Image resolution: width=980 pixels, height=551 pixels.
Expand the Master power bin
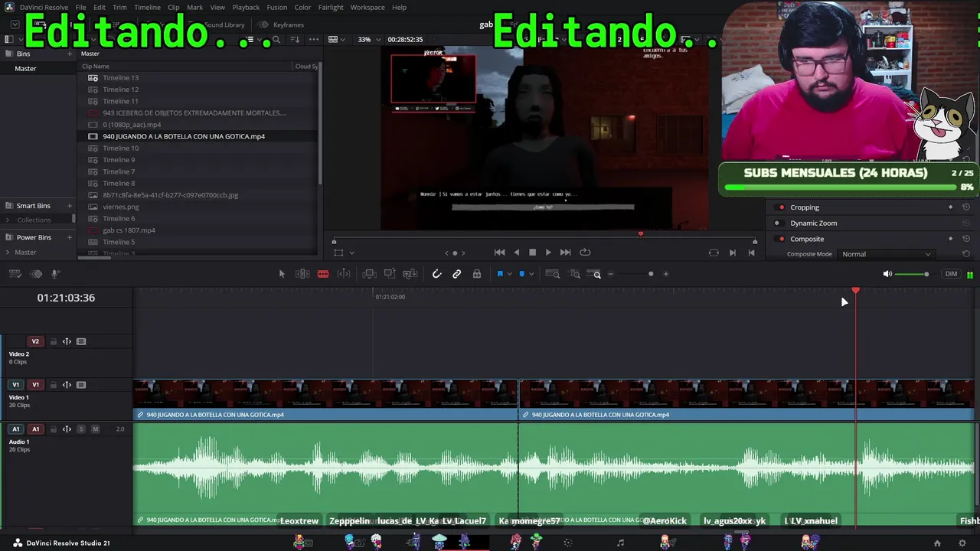click(x=8, y=253)
